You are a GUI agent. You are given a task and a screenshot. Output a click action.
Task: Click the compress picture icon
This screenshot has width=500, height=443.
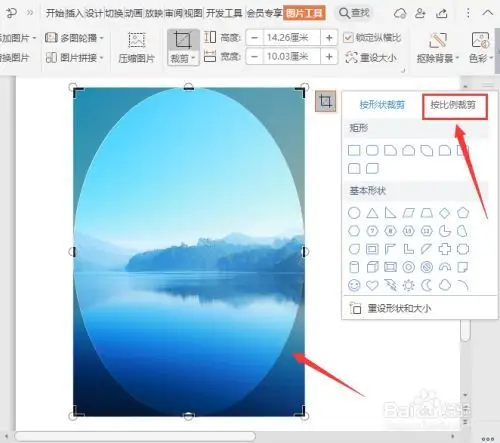point(136,40)
